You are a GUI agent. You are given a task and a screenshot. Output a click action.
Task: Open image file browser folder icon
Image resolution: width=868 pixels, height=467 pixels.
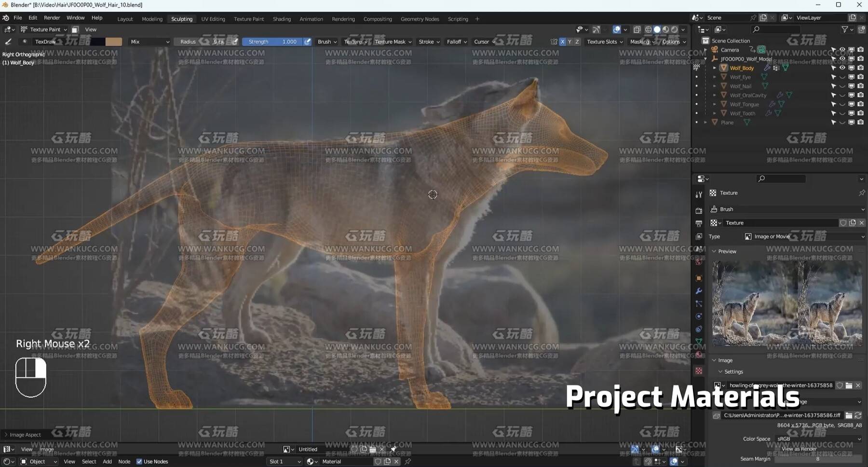coord(849,415)
